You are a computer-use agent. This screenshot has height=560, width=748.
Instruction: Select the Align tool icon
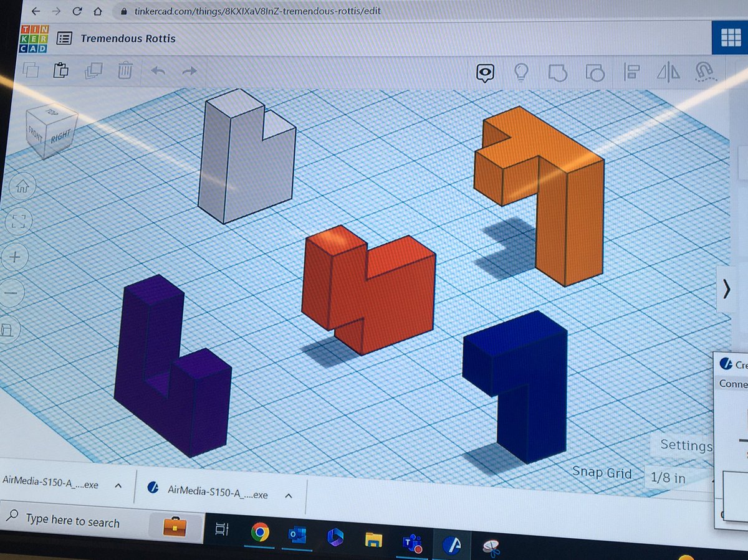coord(632,73)
